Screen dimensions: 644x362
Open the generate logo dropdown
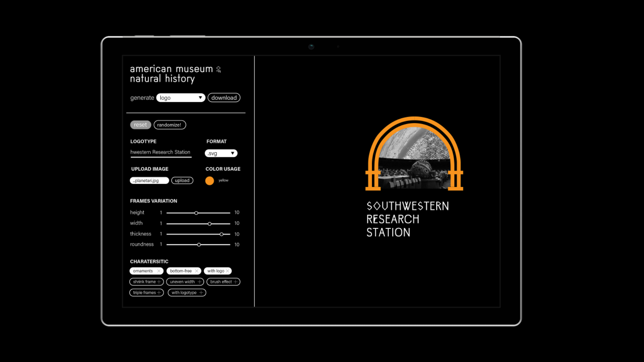(x=181, y=98)
